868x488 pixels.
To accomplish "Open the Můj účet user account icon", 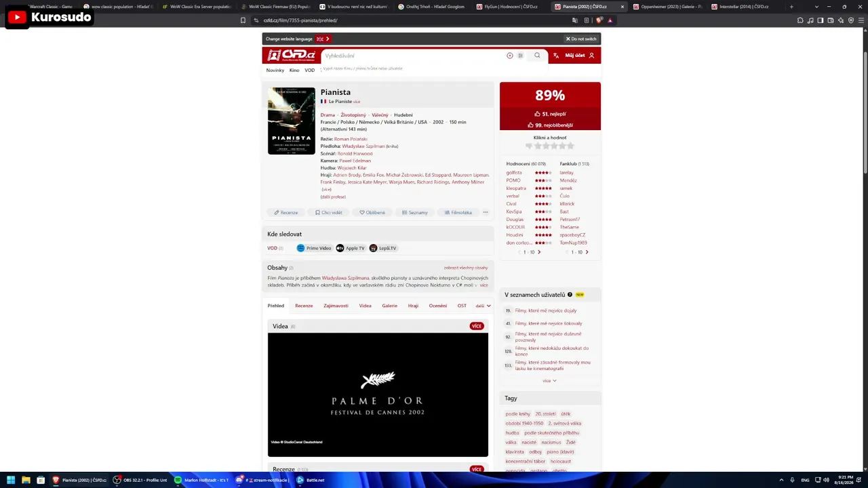I will (x=591, y=56).
